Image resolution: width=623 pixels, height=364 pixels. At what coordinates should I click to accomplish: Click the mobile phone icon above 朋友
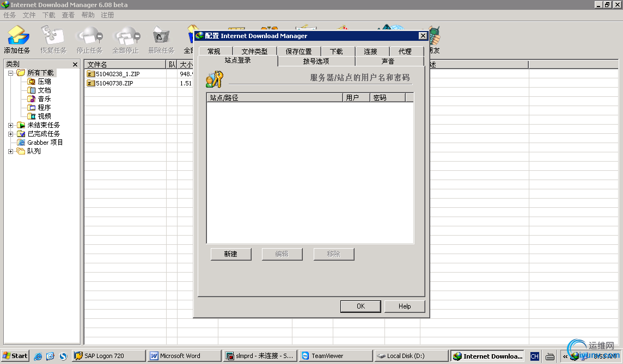tap(435, 36)
